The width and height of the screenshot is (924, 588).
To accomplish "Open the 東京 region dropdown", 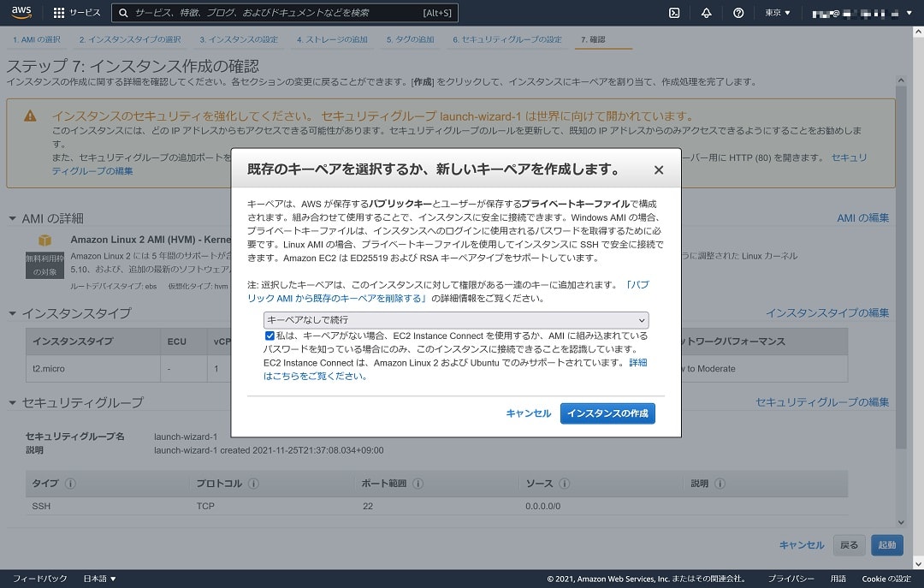I will tap(777, 12).
